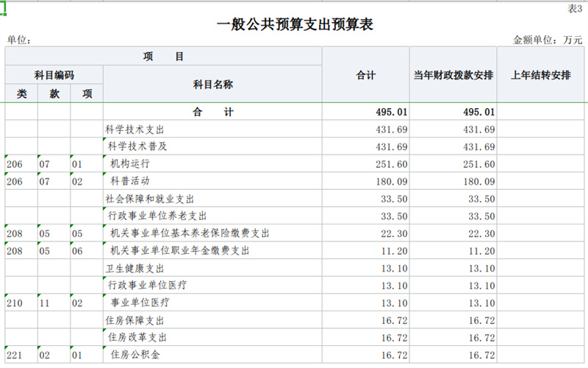Select the 项 sub-column header under 科目编码
Screen dimensions: 588x368
(x=87, y=93)
